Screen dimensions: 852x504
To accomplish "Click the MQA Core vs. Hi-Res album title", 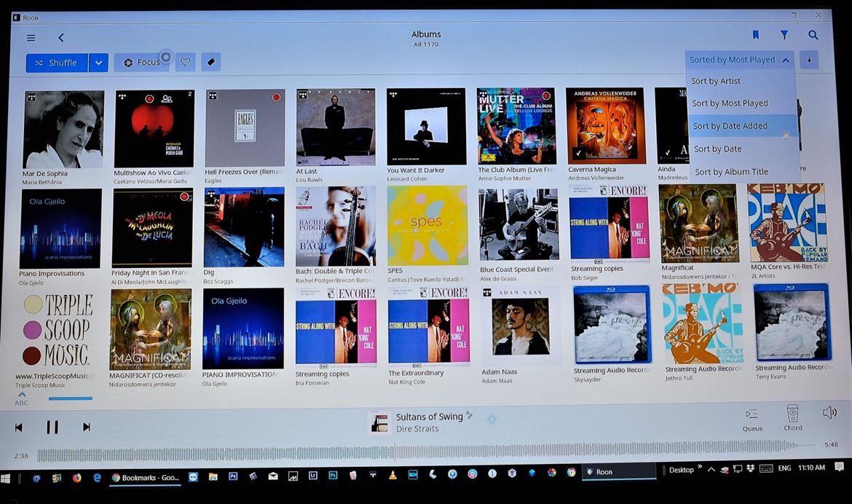I will click(x=787, y=267).
